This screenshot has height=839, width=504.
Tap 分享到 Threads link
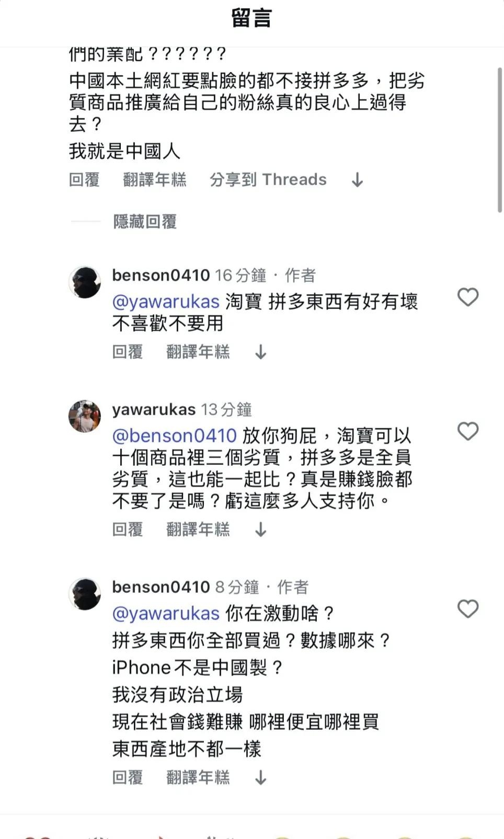pyautogui.click(x=268, y=180)
